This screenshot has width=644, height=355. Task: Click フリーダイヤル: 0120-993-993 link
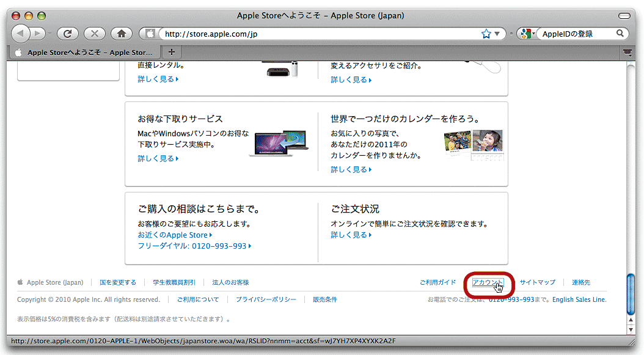(194, 246)
